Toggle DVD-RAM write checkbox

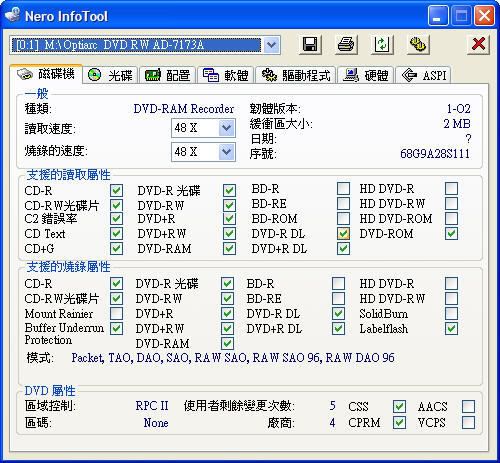tap(227, 343)
